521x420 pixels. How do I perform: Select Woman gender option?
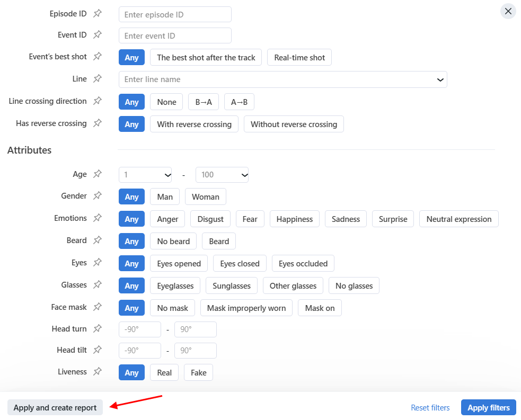pyautogui.click(x=205, y=197)
